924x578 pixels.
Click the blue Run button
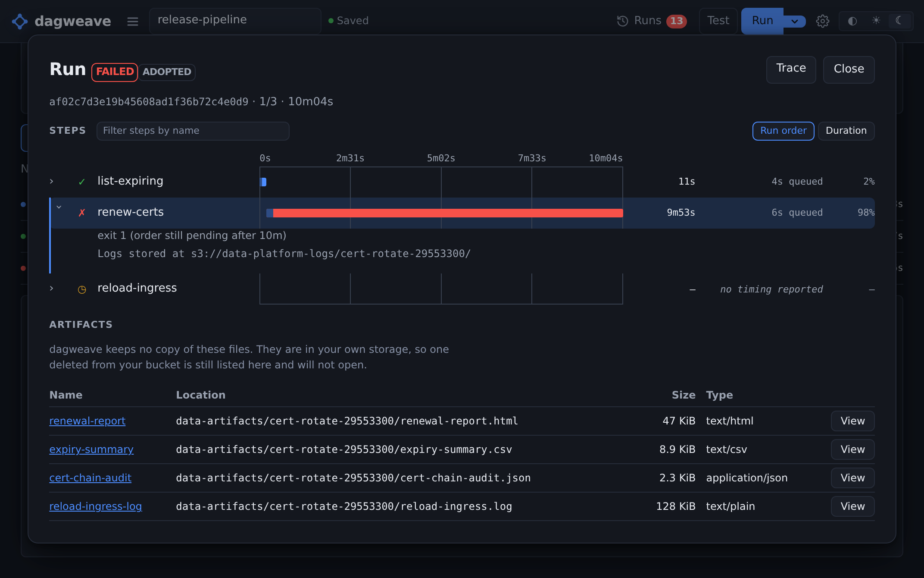pos(762,21)
